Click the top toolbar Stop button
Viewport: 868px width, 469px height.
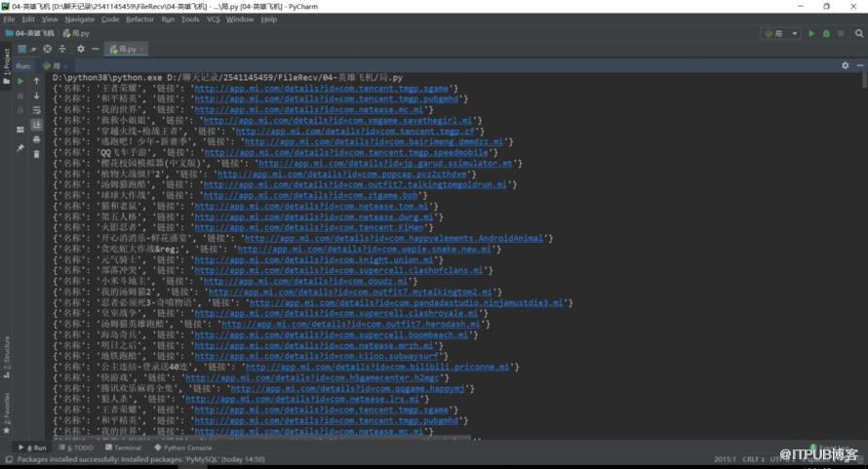tap(841, 34)
